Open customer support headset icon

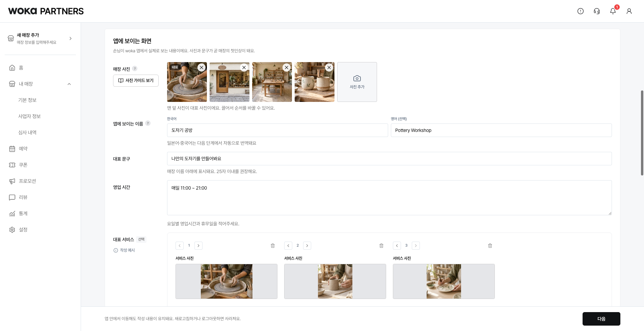[x=597, y=11]
